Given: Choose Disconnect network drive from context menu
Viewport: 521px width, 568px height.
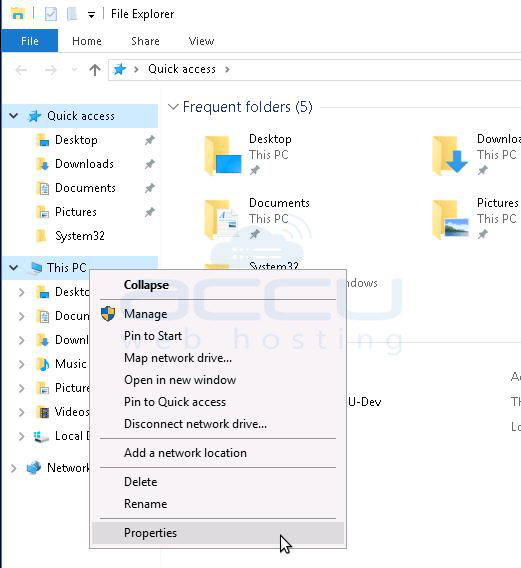Looking at the screenshot, I should 218,424.
